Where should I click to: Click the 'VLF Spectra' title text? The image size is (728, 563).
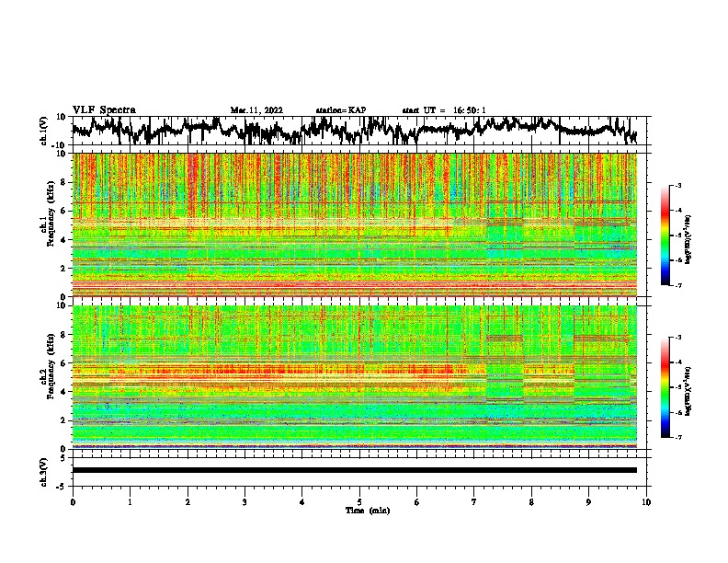tap(104, 110)
